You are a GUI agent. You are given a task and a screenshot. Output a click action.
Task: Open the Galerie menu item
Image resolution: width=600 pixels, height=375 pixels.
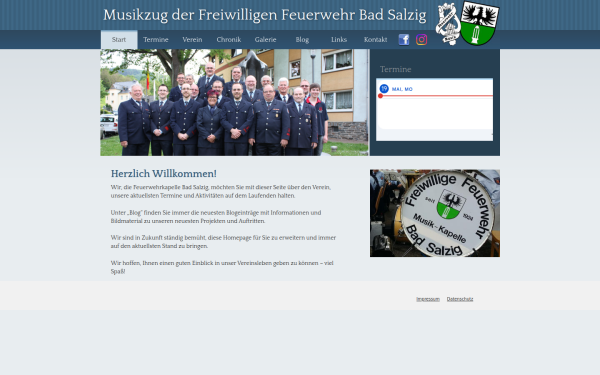tap(266, 39)
